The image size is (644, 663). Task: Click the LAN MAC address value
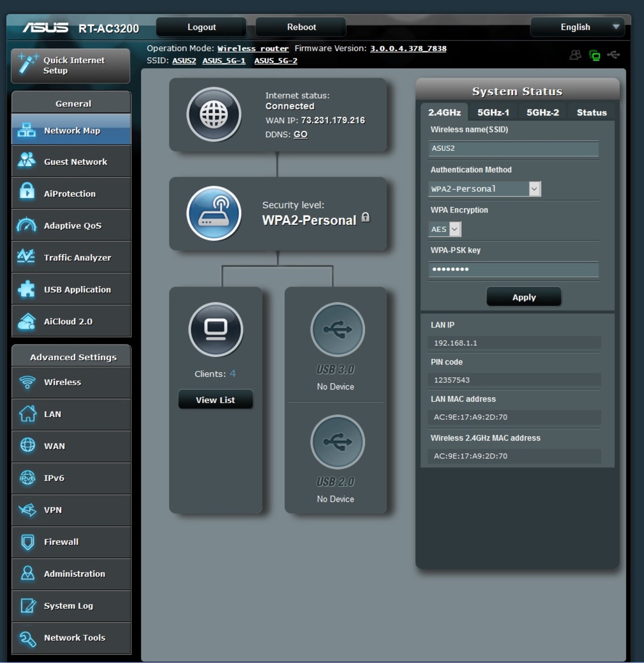click(514, 417)
